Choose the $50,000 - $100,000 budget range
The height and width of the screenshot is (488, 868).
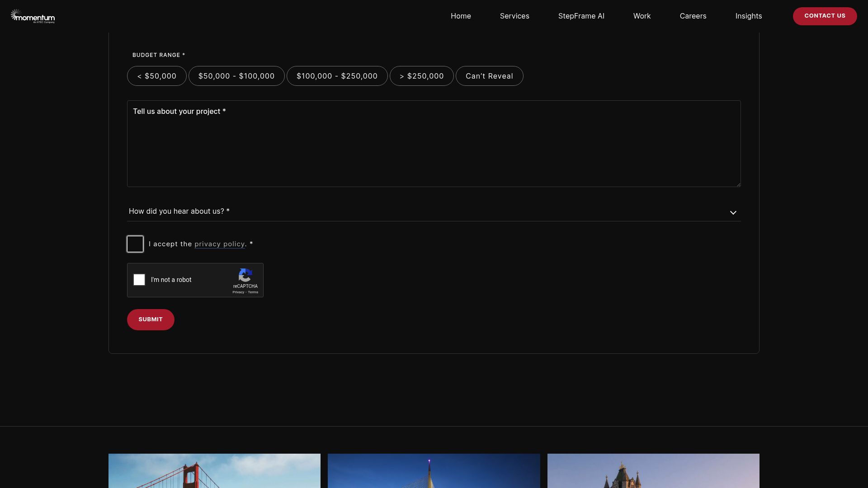(x=236, y=76)
